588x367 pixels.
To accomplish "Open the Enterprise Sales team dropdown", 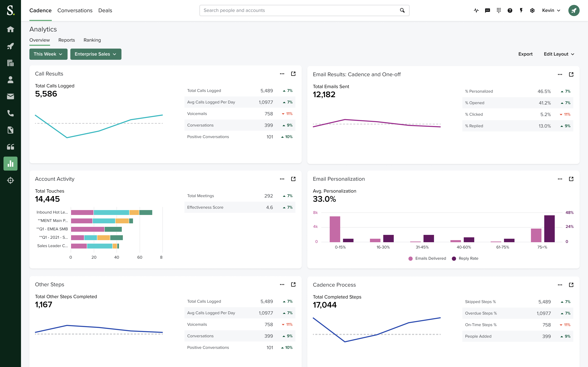I will click(x=96, y=54).
